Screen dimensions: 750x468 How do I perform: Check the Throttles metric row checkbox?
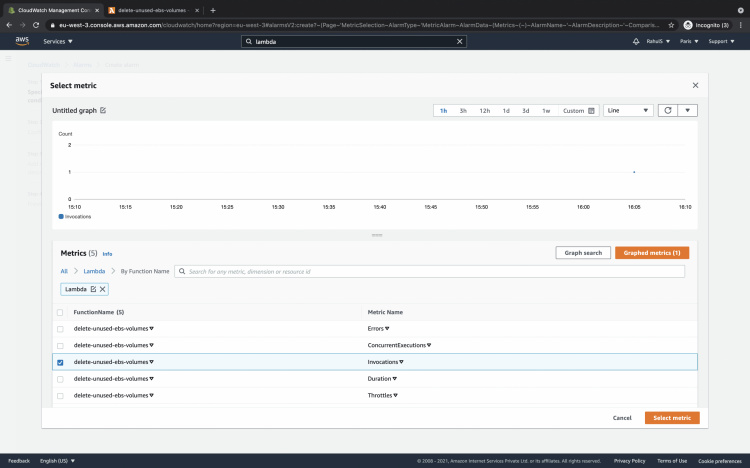60,396
